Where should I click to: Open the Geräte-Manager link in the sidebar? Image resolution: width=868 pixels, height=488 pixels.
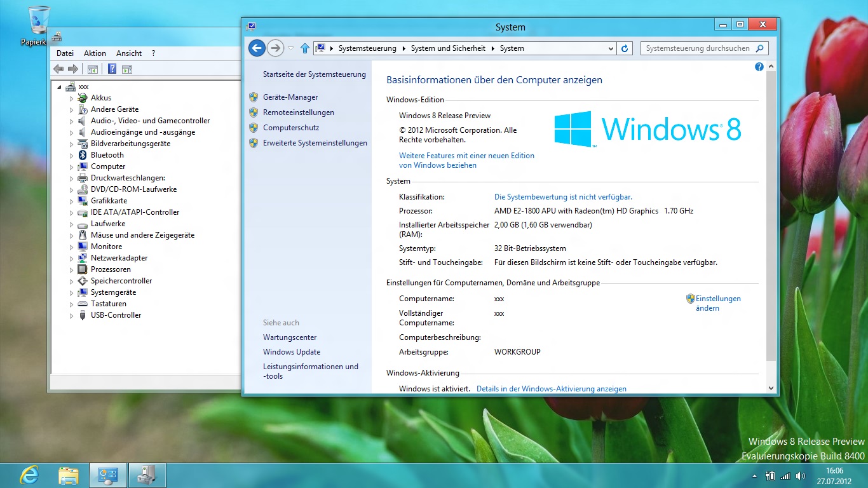click(290, 97)
